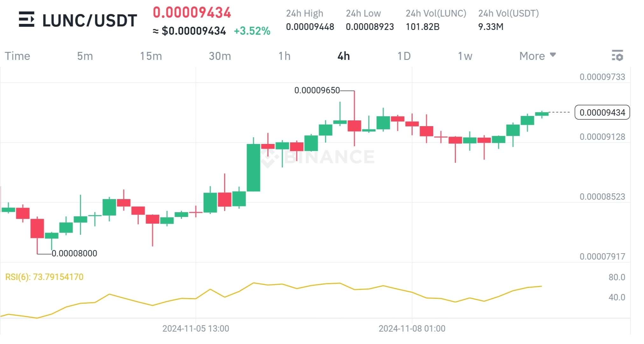This screenshot has height=344, width=644.
Task: Open the trading pair selector icon
Action: [27, 20]
